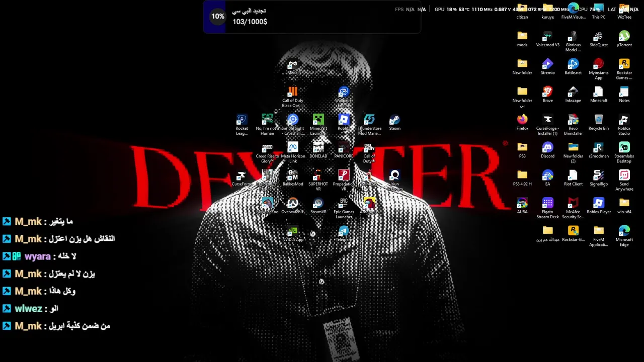Launch Call of Duty Black Ops III
The width and height of the screenshot is (644, 362).
pyautogui.click(x=292, y=98)
